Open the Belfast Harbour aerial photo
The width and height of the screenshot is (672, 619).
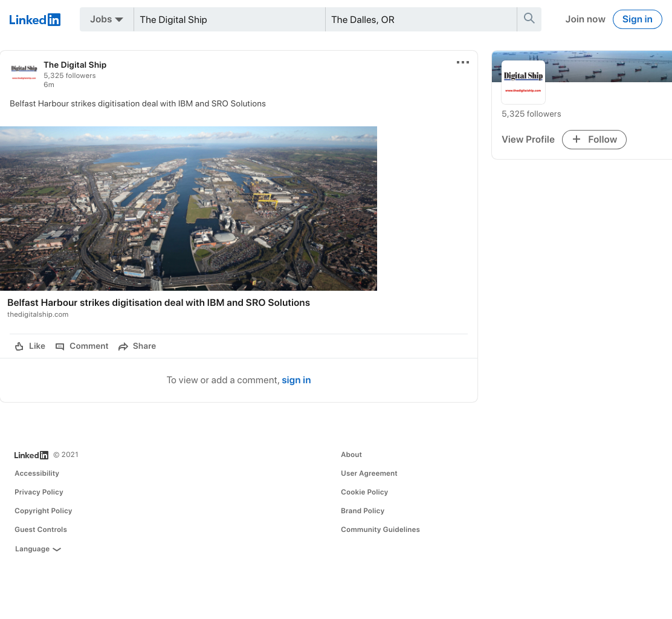coord(189,209)
